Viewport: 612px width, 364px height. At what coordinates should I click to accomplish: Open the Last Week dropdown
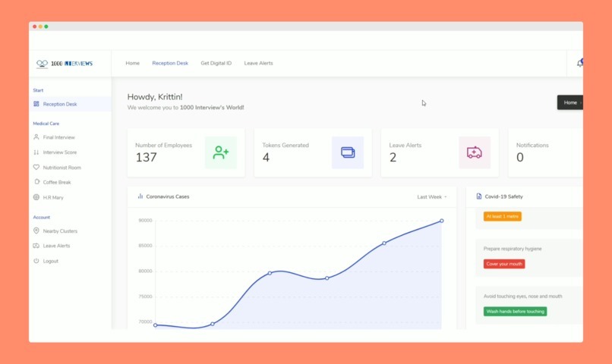432,197
